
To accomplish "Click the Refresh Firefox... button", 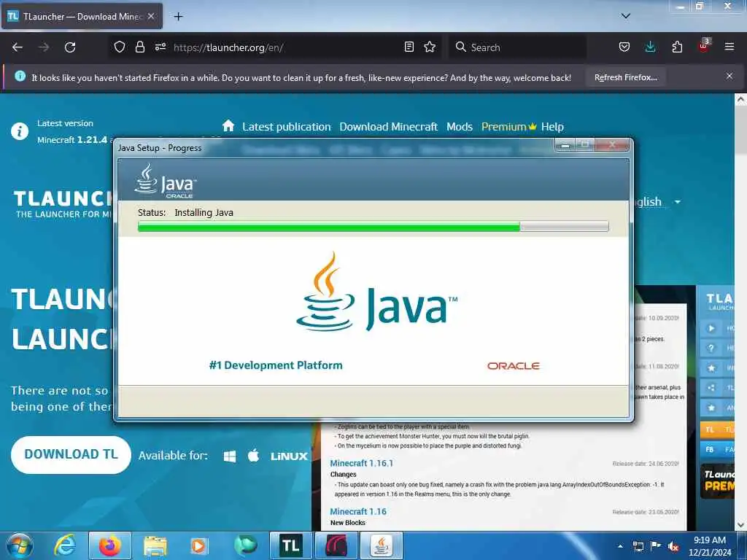I will click(x=625, y=77).
